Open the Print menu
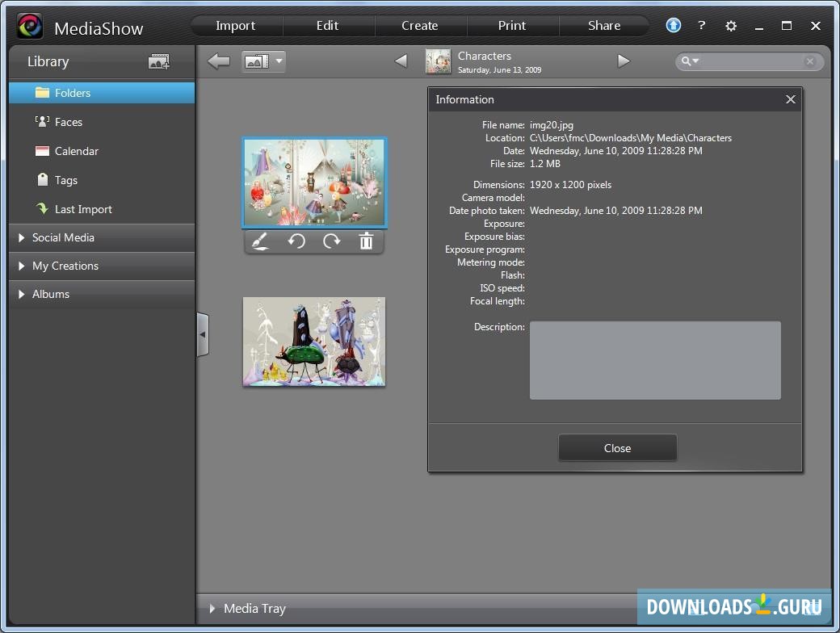Viewport: 840px width, 633px height. 512,26
